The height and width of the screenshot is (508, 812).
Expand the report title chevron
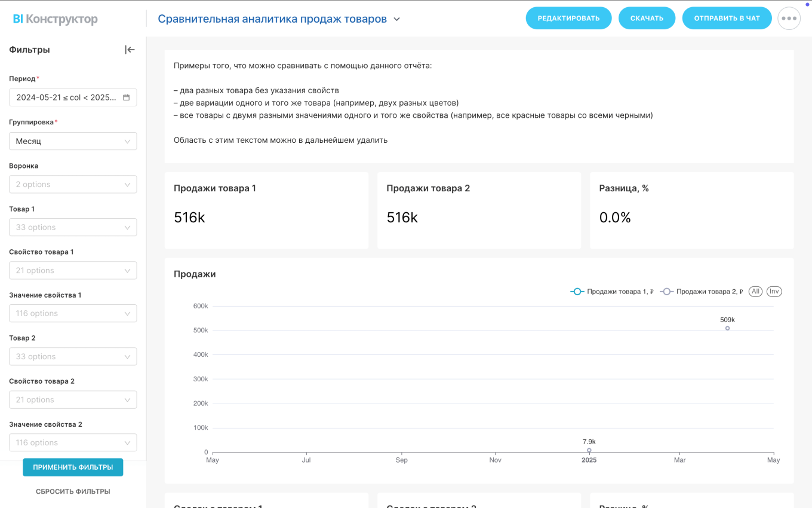click(397, 19)
